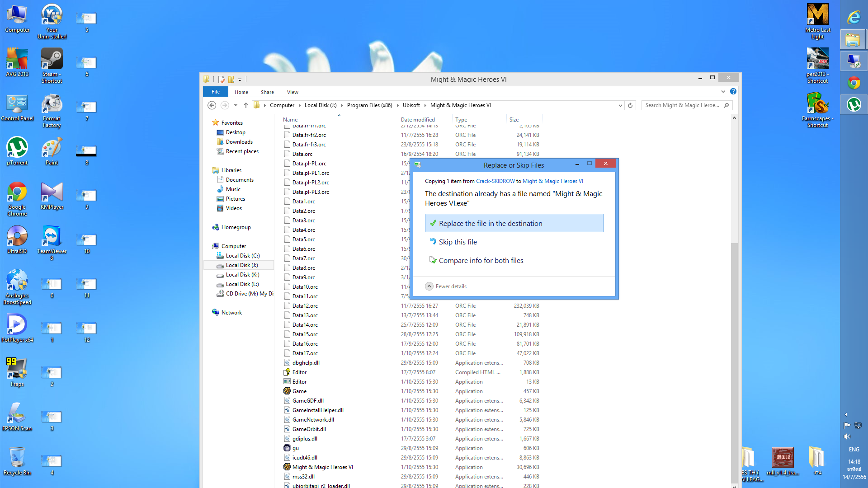Click the Up one level arrow
This screenshot has height=488, width=868.
[245, 105]
